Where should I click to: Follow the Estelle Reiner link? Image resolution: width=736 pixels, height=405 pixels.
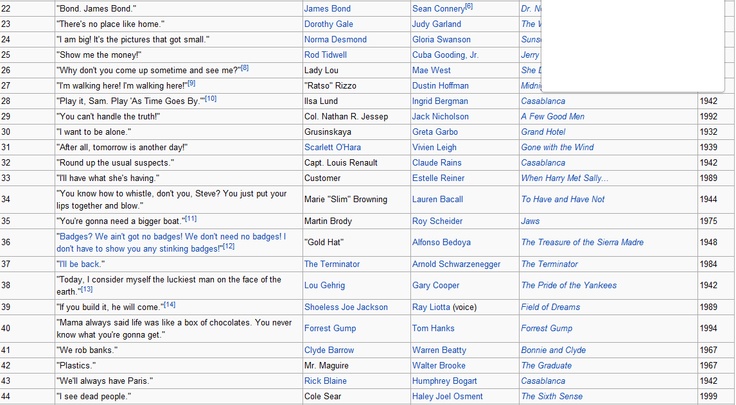point(438,178)
